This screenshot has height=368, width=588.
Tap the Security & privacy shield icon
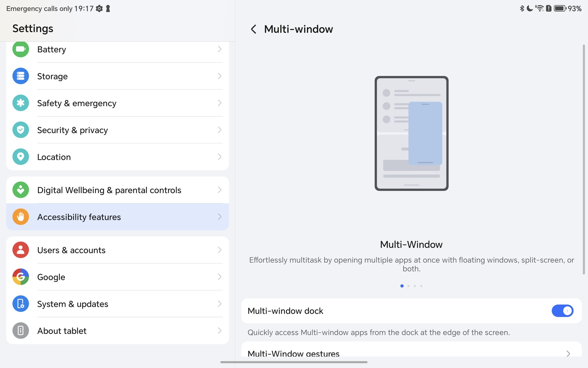tap(21, 130)
